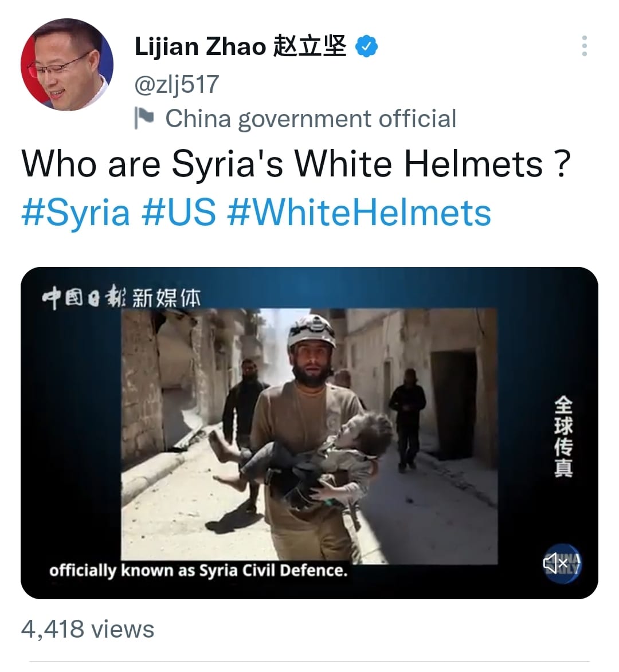This screenshot has height=672, width=619.
Task: Open Lijian Zhao's profile picture
Action: pos(67,65)
